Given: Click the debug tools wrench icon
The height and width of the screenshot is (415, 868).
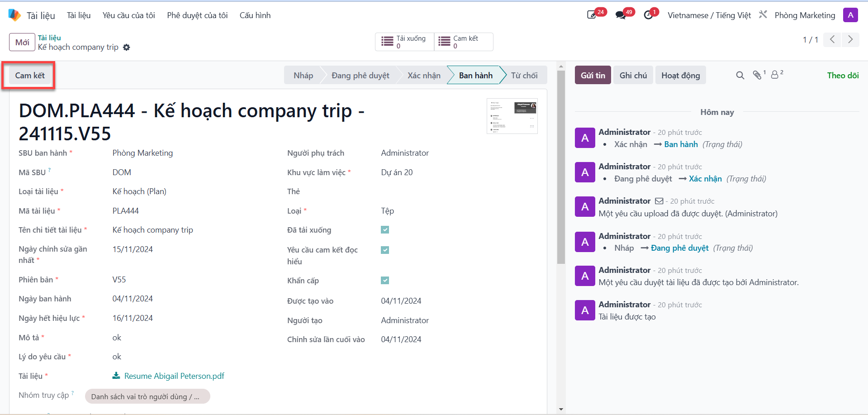Looking at the screenshot, I should [763, 14].
